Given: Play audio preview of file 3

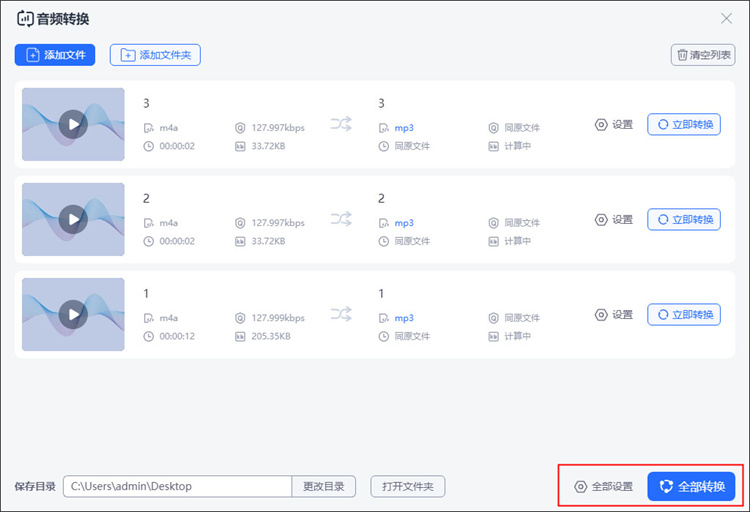Looking at the screenshot, I should [x=73, y=124].
